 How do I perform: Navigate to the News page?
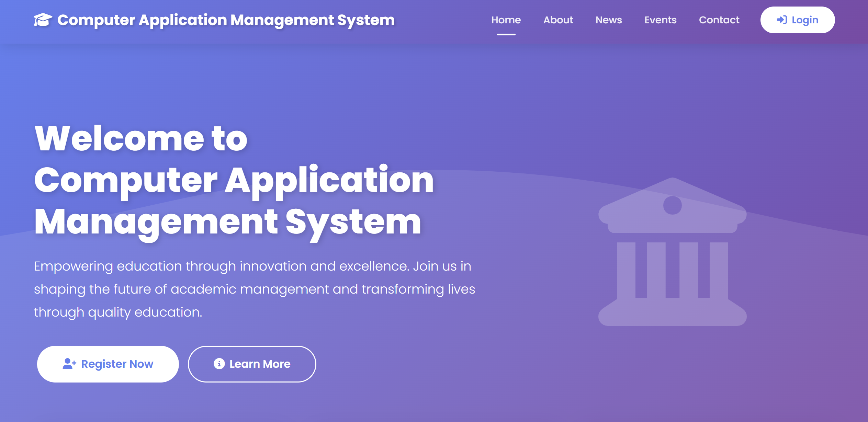click(x=609, y=20)
